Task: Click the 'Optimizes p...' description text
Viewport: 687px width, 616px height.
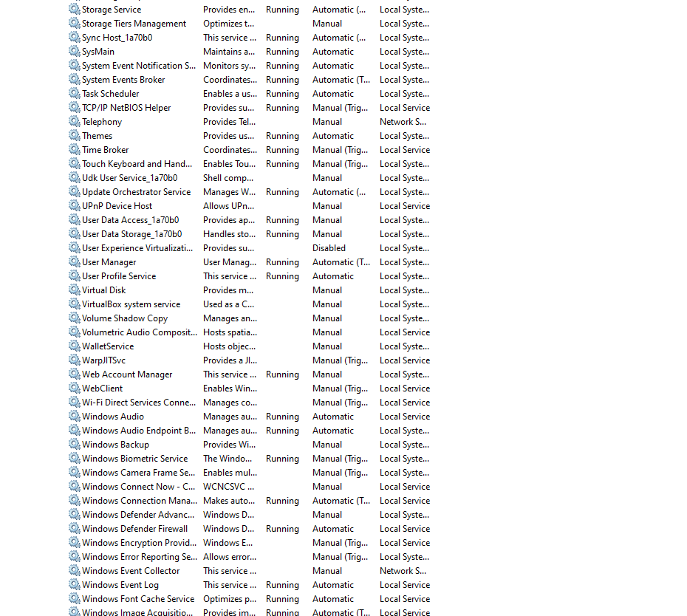Action: (x=230, y=598)
